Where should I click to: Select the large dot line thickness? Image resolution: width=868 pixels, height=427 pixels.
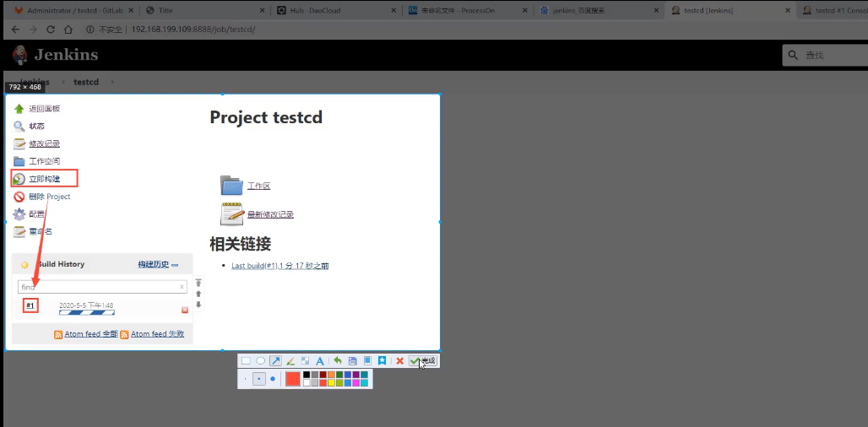pos(273,379)
